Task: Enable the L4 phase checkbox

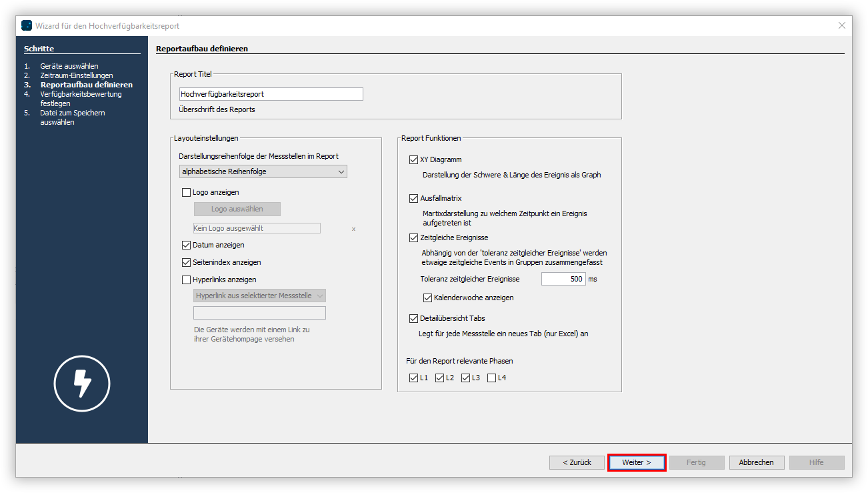Action: pos(493,378)
